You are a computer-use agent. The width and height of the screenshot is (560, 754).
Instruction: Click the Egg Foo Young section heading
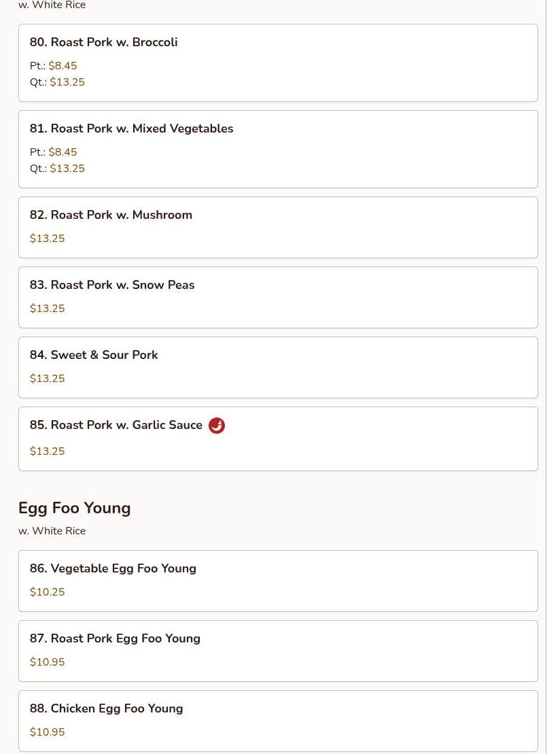tap(75, 508)
